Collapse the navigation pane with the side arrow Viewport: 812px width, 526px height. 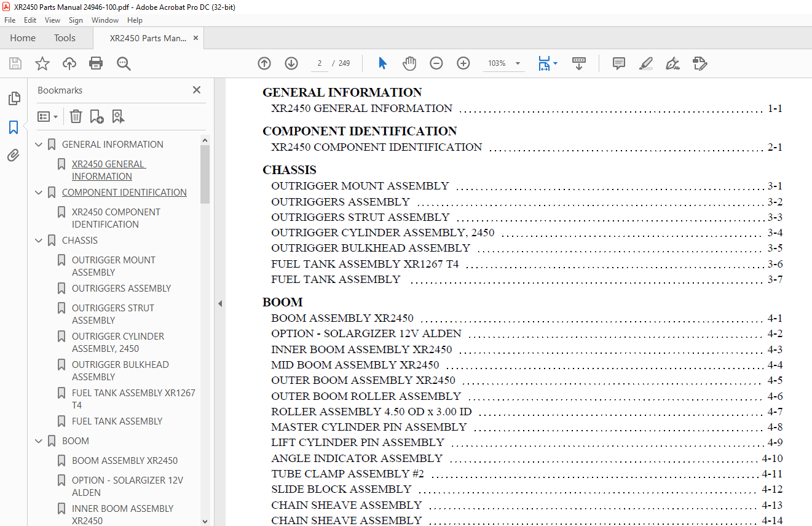[219, 303]
